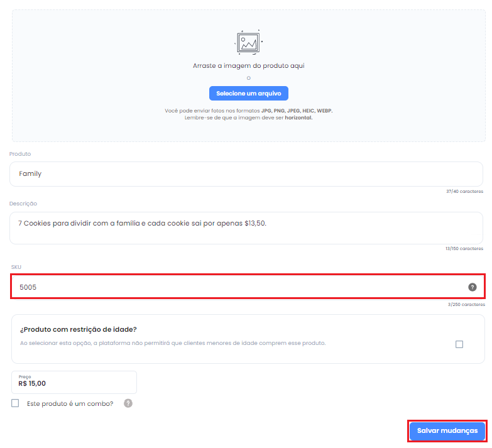Click 'Arraste a imagem do produto aqui' text
This screenshot has height=448, width=492.
[x=248, y=65]
